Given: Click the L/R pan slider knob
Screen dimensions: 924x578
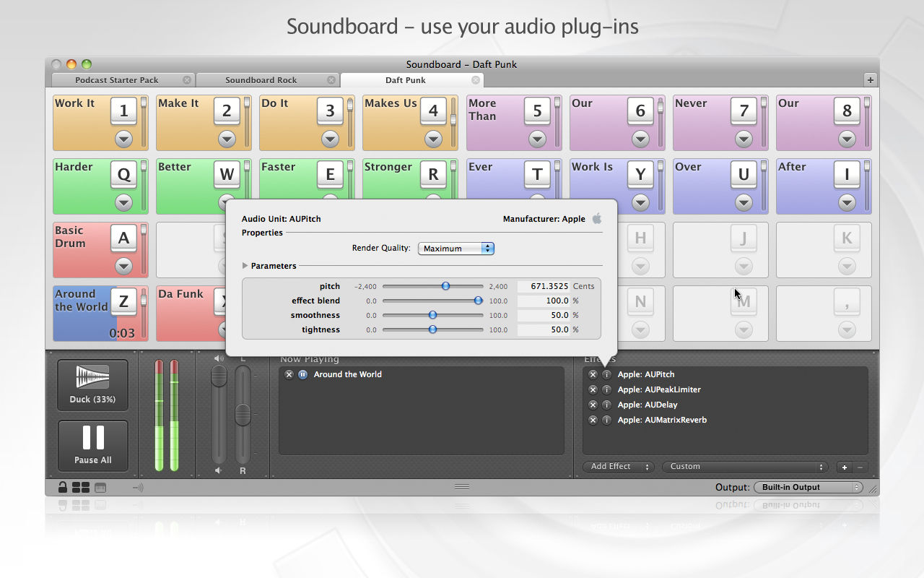Looking at the screenshot, I should point(243,414).
